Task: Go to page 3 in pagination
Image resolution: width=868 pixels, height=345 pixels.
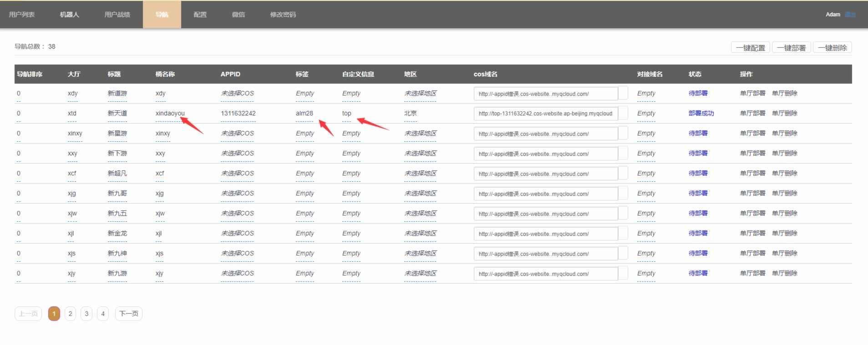Action: coord(86,314)
